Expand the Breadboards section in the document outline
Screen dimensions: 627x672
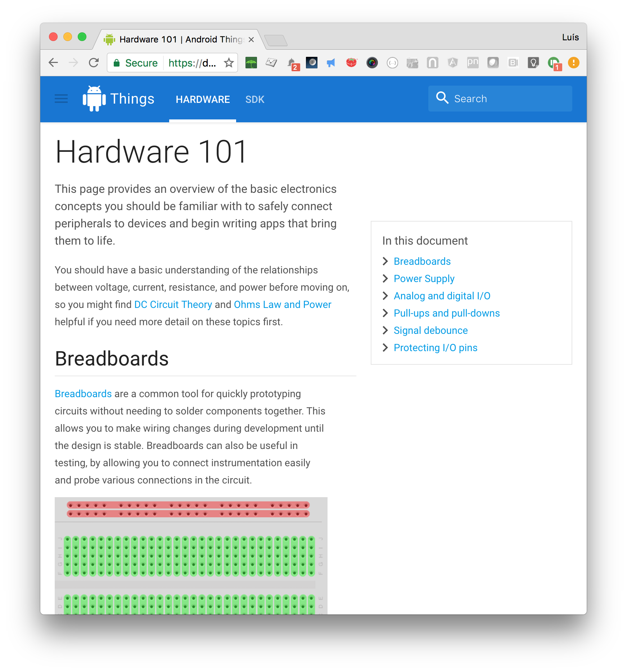[422, 261]
